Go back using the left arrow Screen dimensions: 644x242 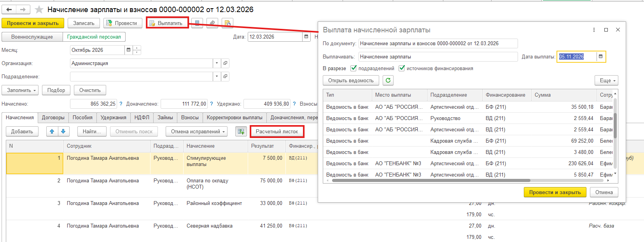coord(9,9)
